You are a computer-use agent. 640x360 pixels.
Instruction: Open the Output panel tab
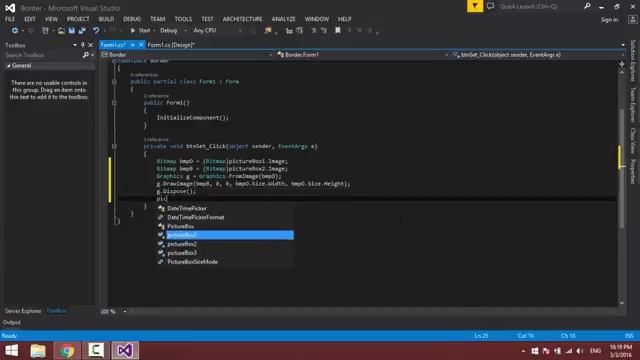pyautogui.click(x=11, y=322)
